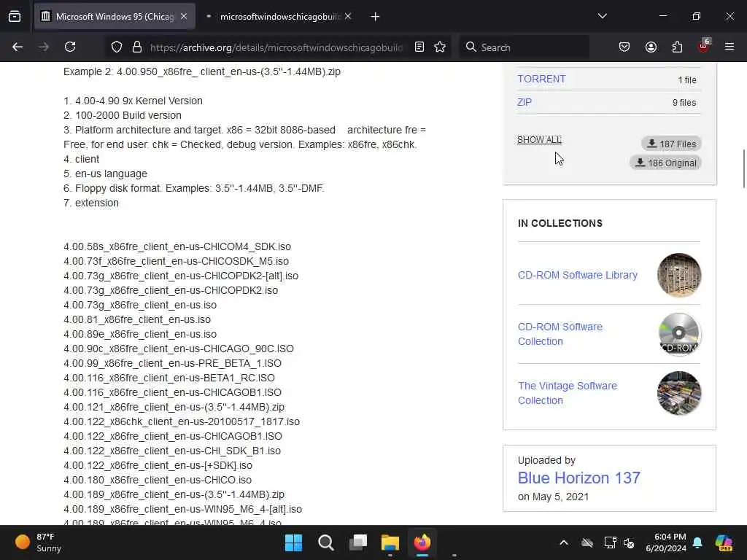Close the microsoftwindowschicagobuild tab

tap(348, 16)
